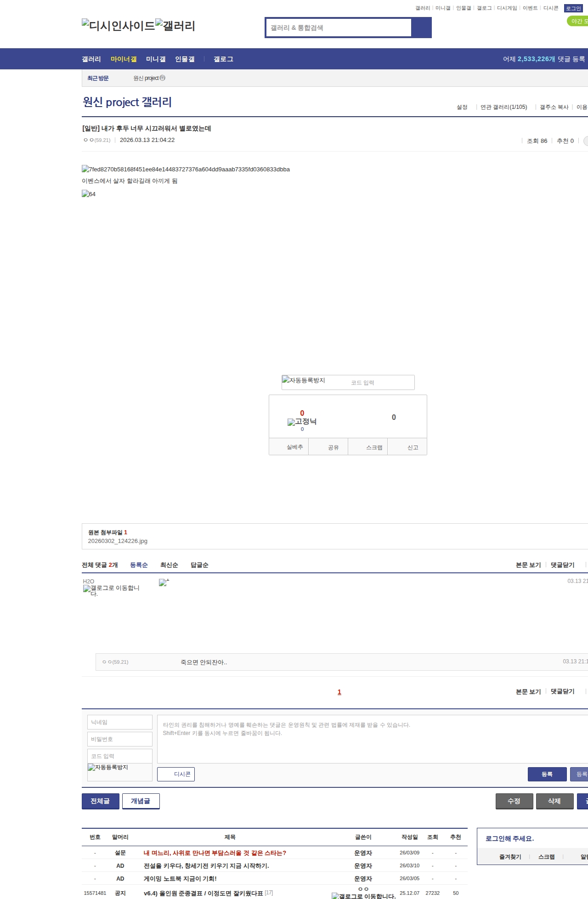
Task: Click the dccon image in H2O's comment
Action: [x=164, y=582]
